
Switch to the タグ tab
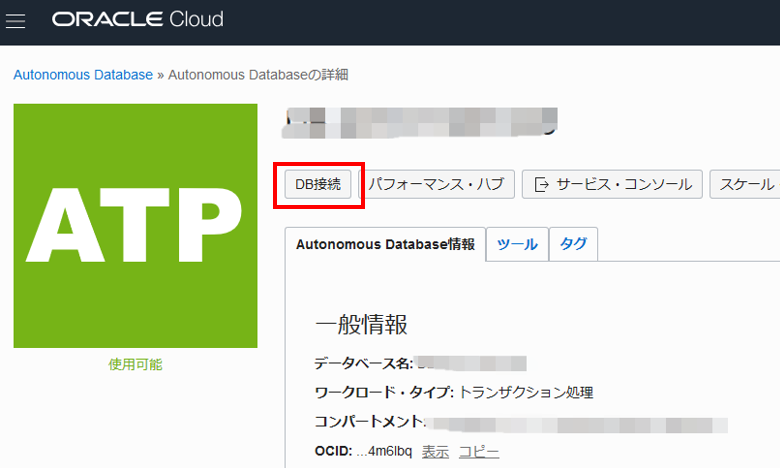(x=574, y=244)
